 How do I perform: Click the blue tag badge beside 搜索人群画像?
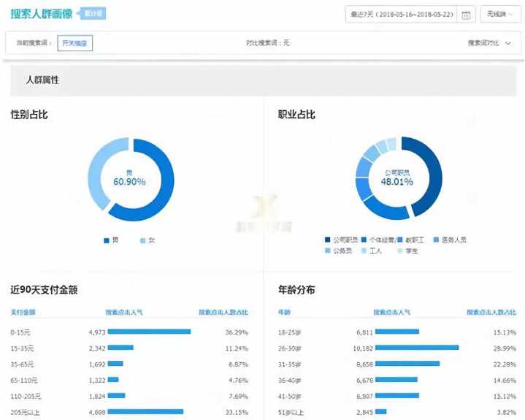coord(91,14)
